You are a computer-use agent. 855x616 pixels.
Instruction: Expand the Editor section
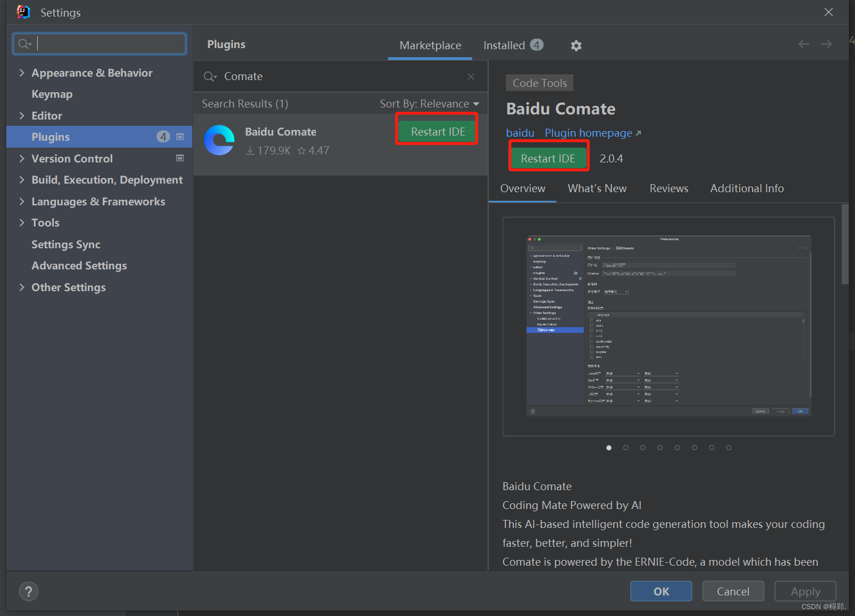pos(22,116)
